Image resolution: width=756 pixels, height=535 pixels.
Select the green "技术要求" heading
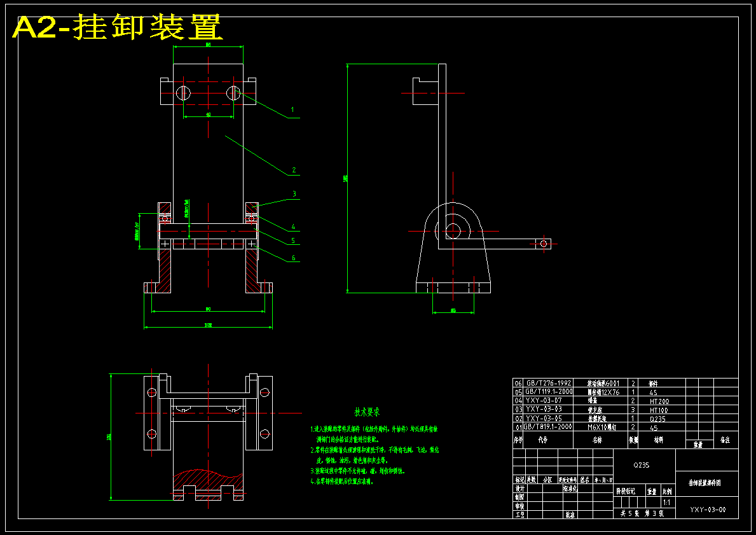click(368, 412)
